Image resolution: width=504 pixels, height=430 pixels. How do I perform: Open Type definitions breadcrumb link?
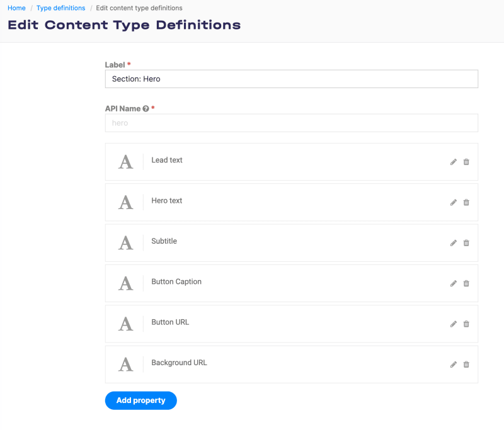[60, 8]
